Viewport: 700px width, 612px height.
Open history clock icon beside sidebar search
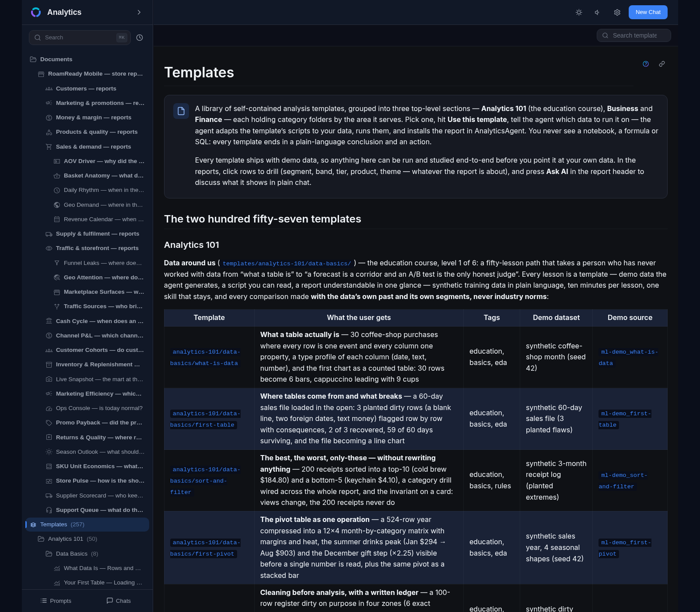click(x=140, y=38)
